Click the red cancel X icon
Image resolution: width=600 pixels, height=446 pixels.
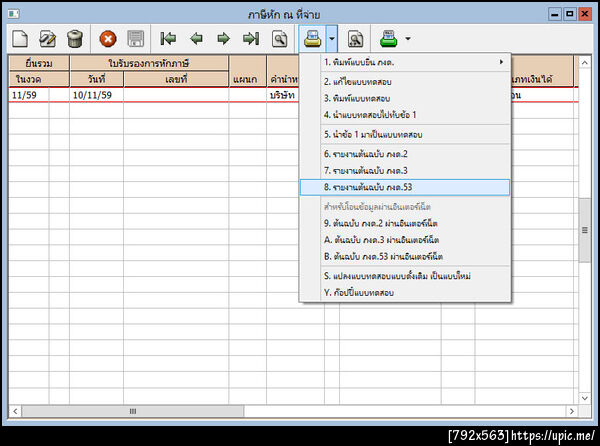tap(108, 39)
